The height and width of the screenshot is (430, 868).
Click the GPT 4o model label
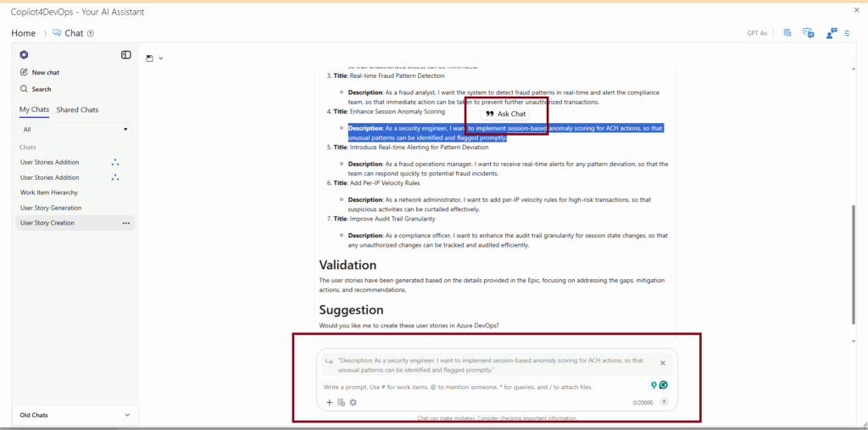click(757, 33)
